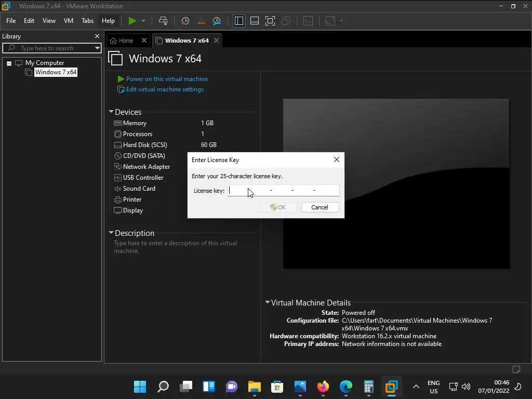
Task: Click the Unity mode toolbar icon
Action: click(x=286, y=21)
